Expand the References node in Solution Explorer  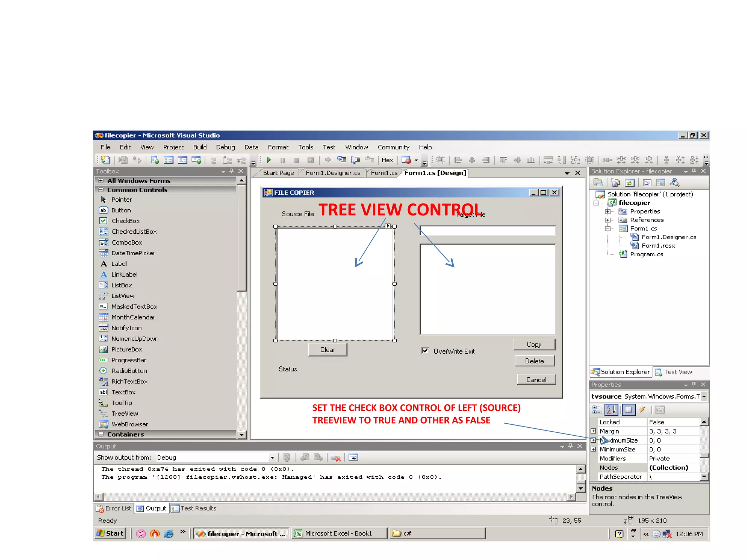[x=608, y=220]
